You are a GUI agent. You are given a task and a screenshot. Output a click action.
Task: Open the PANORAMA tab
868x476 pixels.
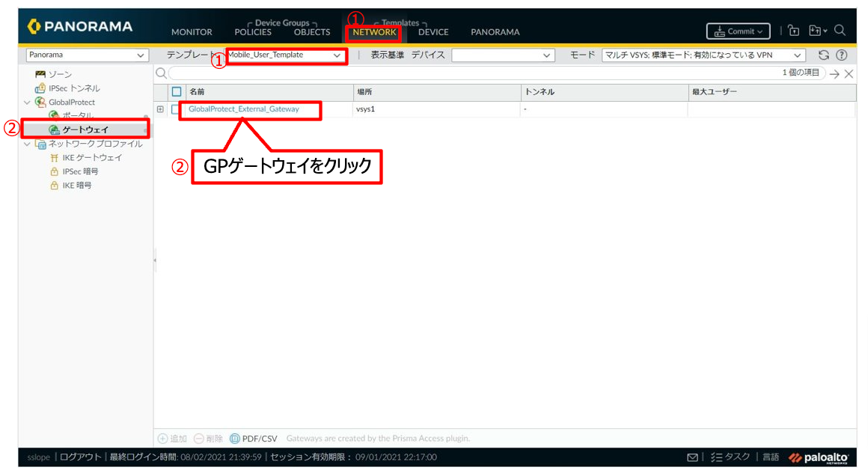495,32
